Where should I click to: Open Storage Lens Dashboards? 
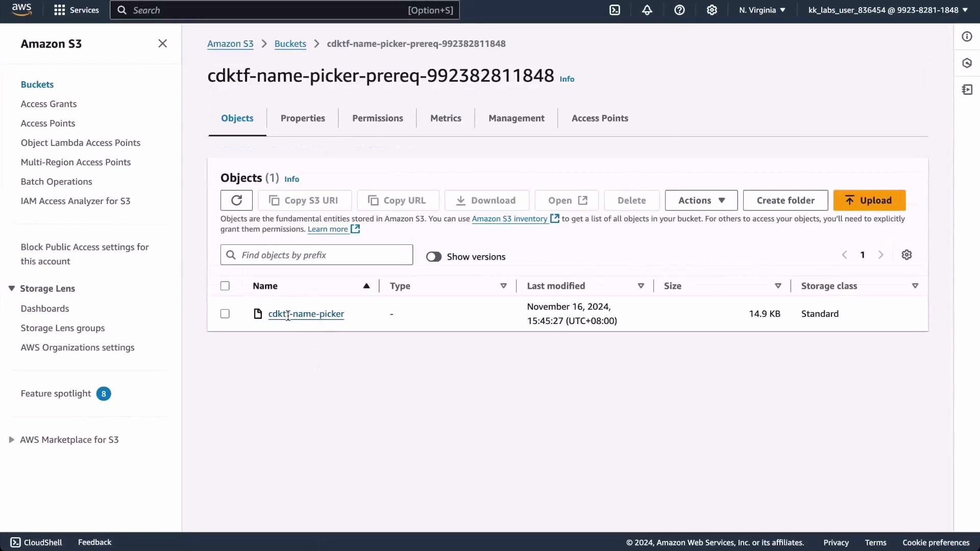(x=45, y=309)
